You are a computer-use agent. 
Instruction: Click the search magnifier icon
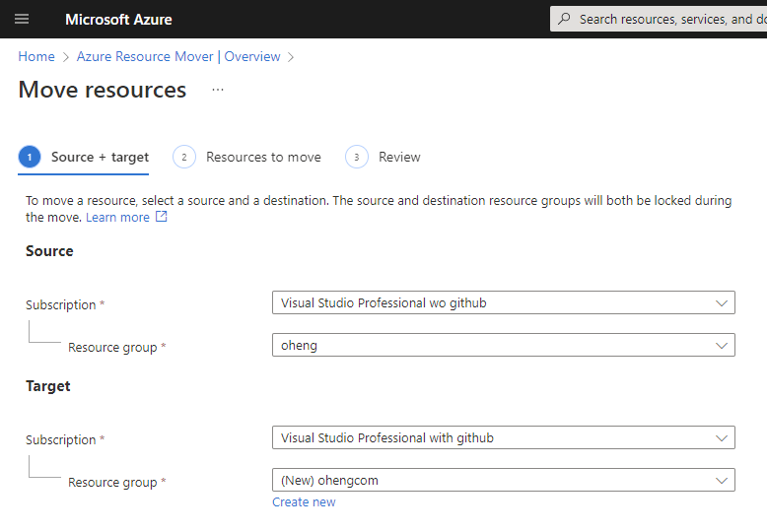pyautogui.click(x=564, y=19)
